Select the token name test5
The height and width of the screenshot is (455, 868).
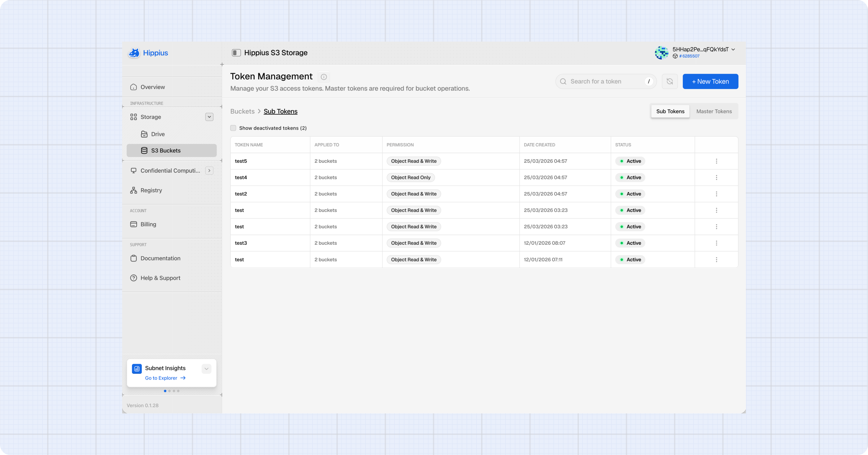coord(241,161)
